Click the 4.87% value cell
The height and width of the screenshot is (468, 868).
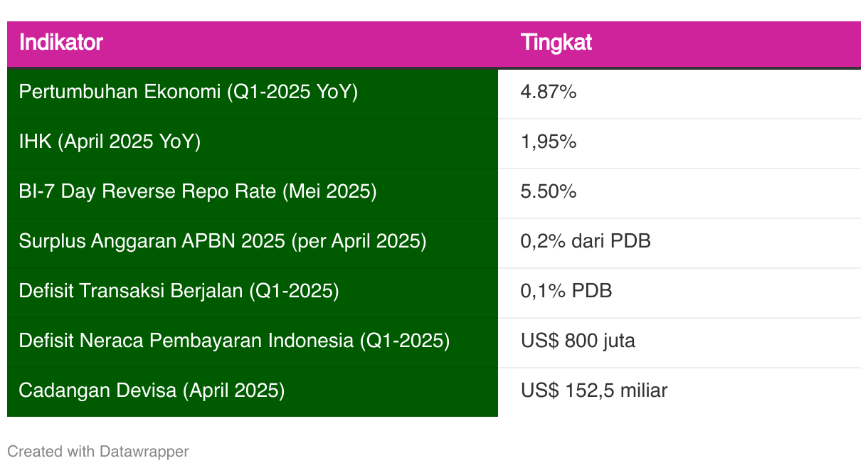679,93
